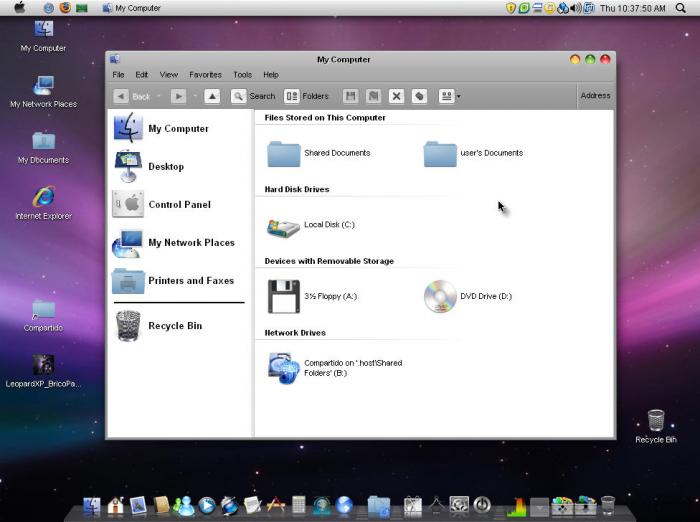700x522 pixels.
Task: Select the DVD Drive (D:)
Action: [x=467, y=296]
